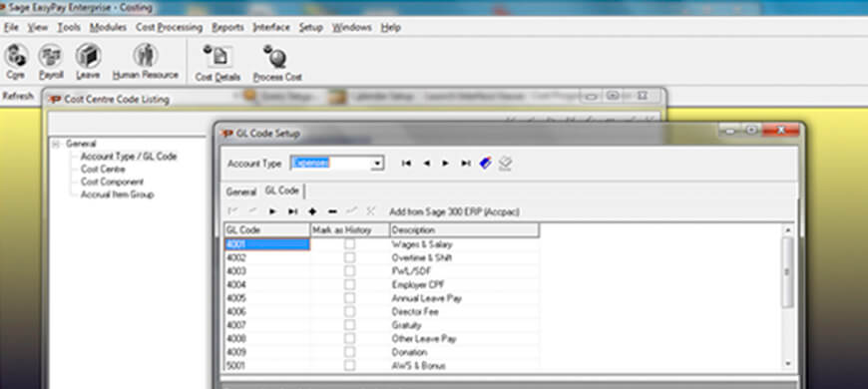Open the Help menu
868x389 pixels.
pyautogui.click(x=391, y=27)
